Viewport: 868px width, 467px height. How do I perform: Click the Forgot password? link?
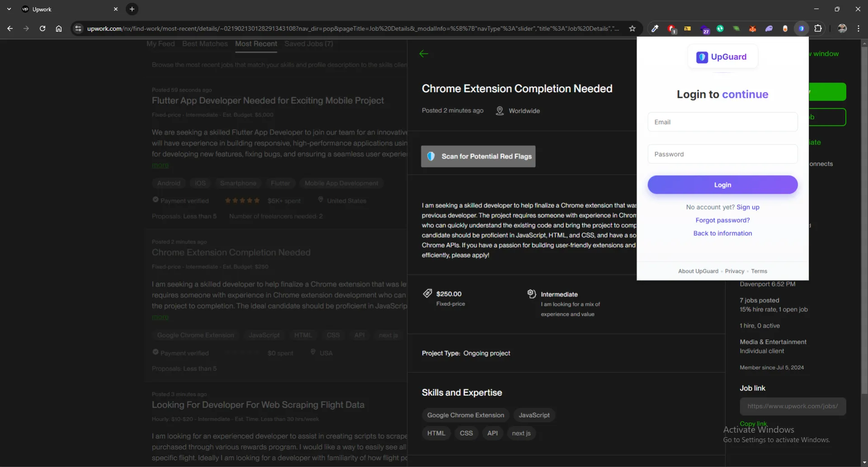click(x=722, y=220)
